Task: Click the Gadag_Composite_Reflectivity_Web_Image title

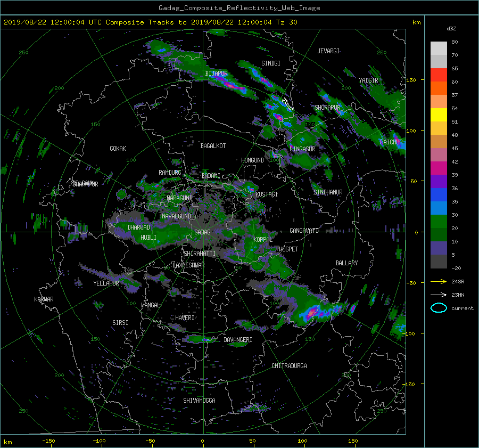Action: point(239,8)
